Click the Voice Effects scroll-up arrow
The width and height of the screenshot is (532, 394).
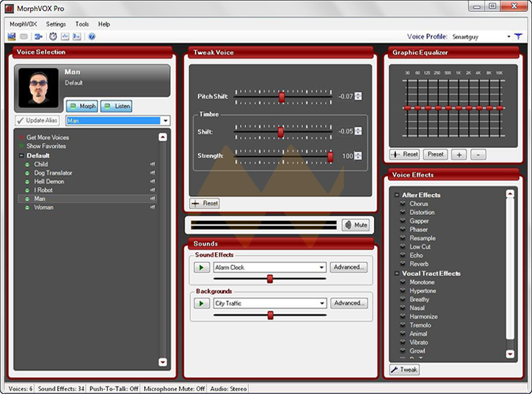point(510,194)
